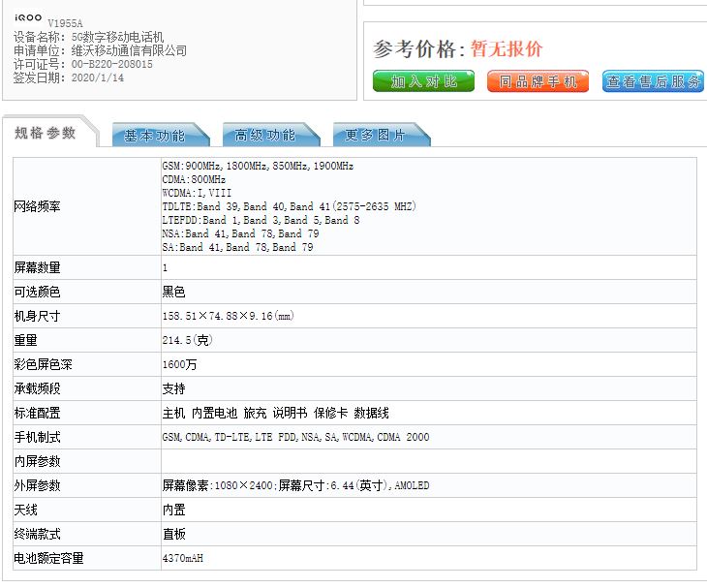Click the 黑色 color value
The width and height of the screenshot is (707, 588).
(173, 292)
